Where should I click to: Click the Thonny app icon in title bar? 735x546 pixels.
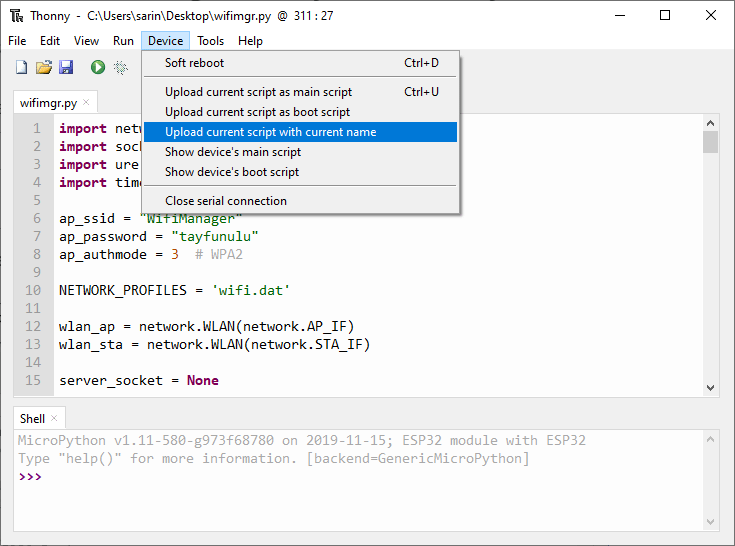(16, 16)
